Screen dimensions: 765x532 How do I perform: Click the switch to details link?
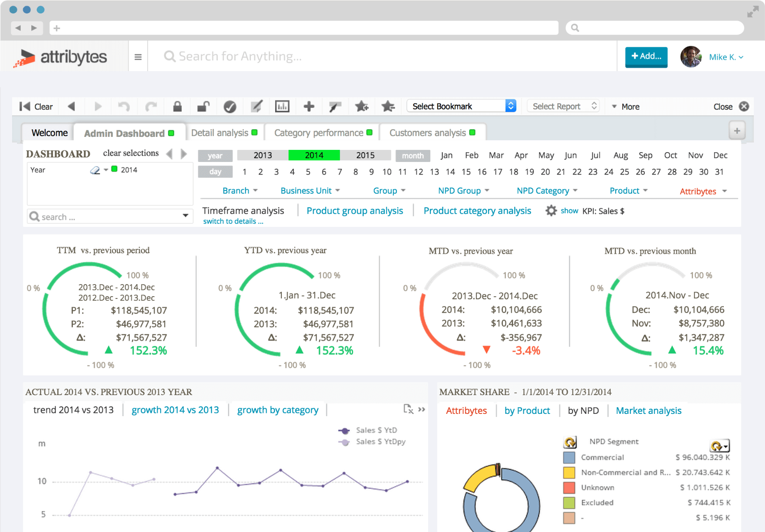tap(233, 221)
